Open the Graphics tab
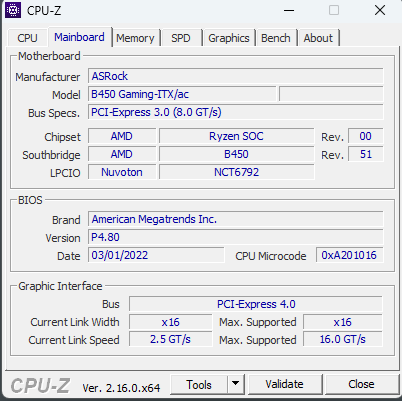This screenshot has width=402, height=401. coord(229,38)
